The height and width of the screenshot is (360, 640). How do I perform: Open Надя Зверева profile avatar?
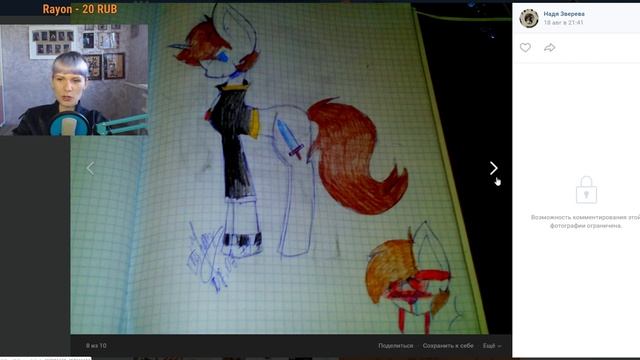(529, 18)
